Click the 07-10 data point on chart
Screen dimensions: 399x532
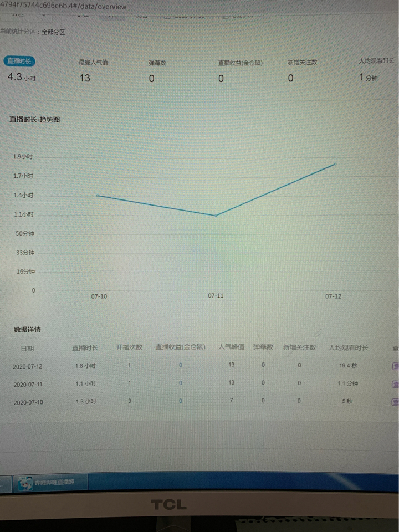point(98,196)
